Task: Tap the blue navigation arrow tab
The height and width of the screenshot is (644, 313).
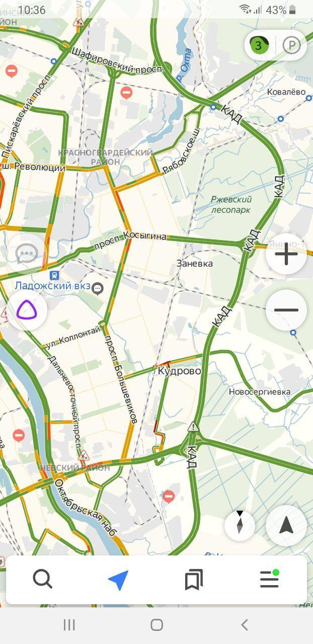Action: 118,580
